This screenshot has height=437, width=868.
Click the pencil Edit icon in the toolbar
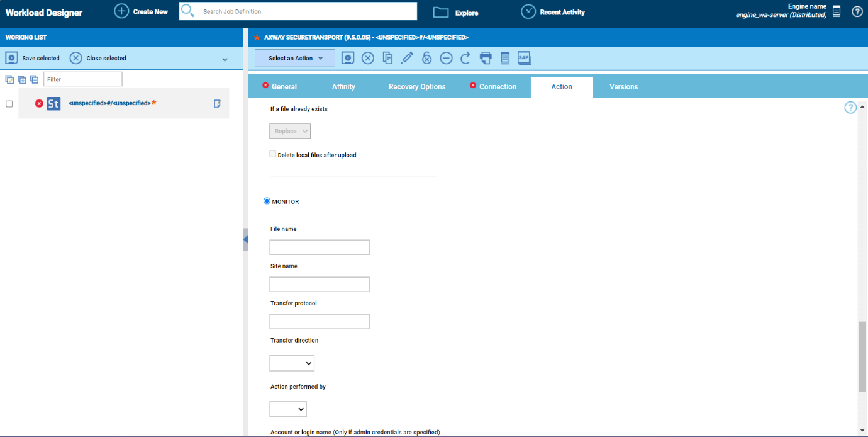pos(407,57)
